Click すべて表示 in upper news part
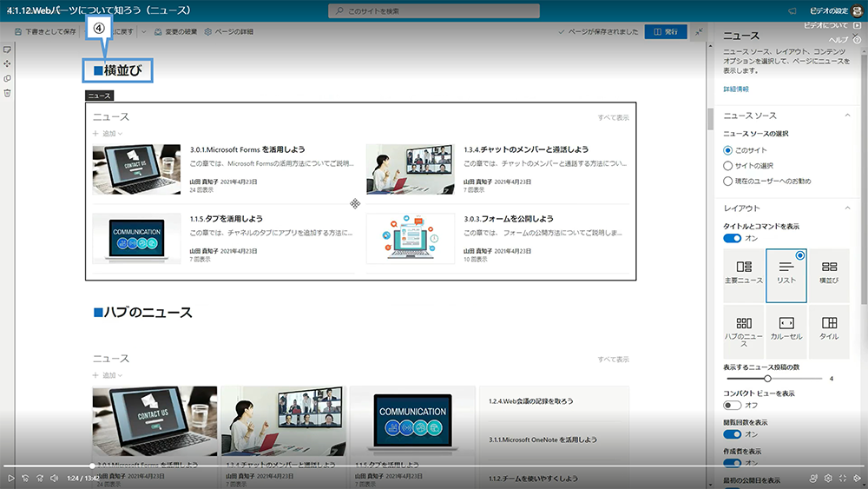Screen dimensions: 868x489 [x=614, y=117]
